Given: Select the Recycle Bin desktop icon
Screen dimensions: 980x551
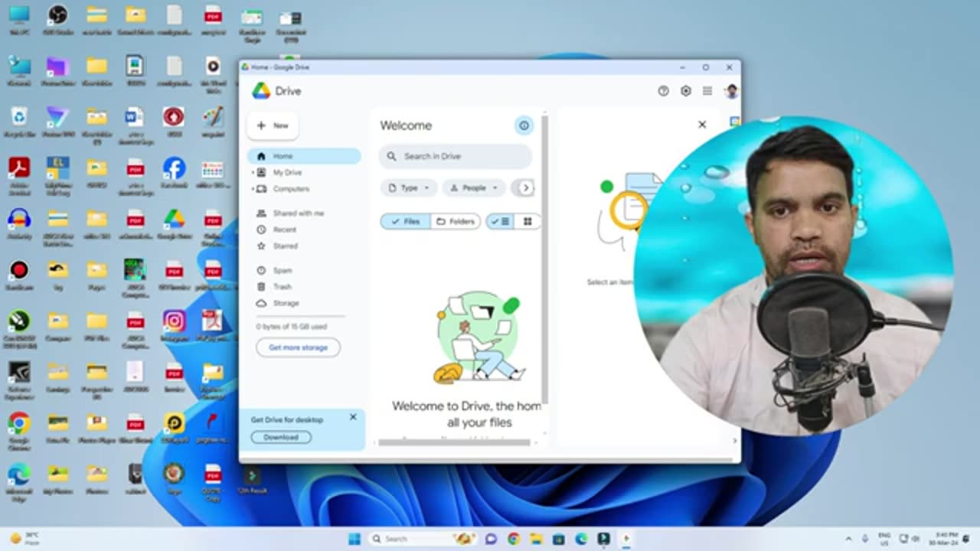Looking at the screenshot, I should [19, 122].
